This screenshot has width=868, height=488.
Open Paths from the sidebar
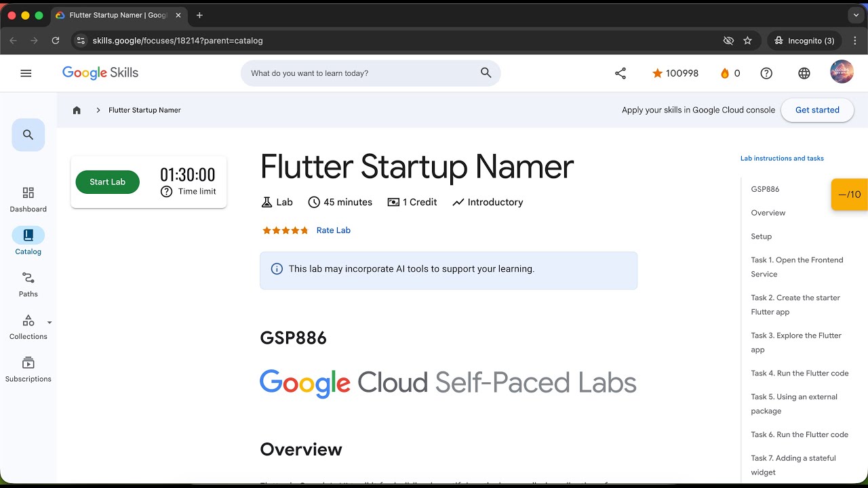[28, 285]
